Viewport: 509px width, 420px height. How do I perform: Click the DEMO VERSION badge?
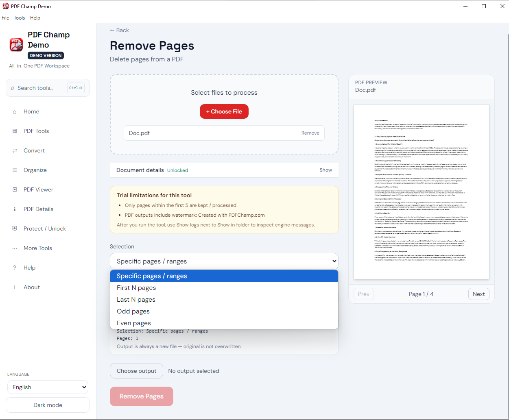pyautogui.click(x=46, y=56)
